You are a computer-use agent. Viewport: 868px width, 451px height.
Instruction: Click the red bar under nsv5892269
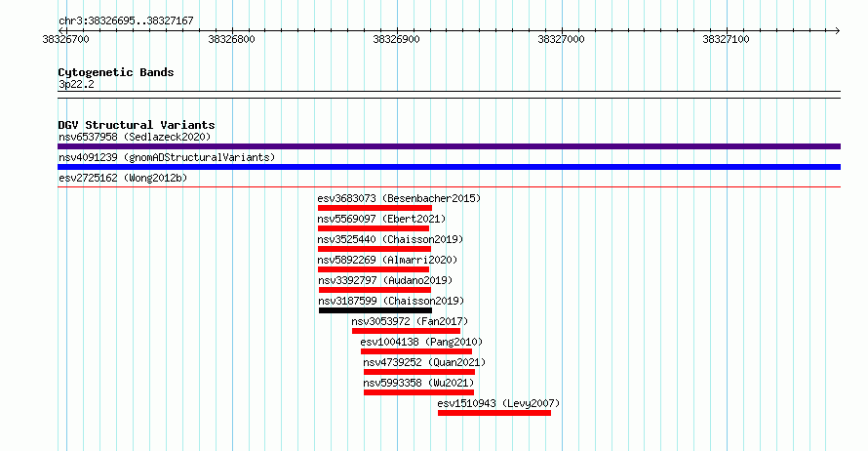point(374,269)
